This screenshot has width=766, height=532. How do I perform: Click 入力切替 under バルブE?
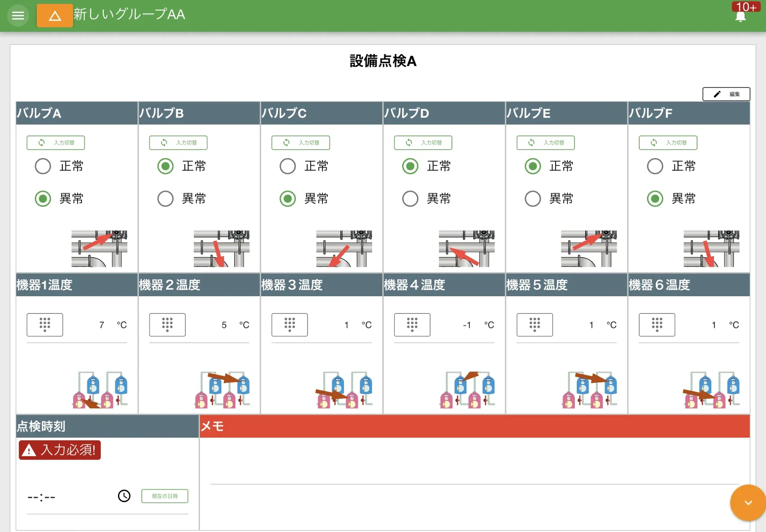[x=545, y=142]
